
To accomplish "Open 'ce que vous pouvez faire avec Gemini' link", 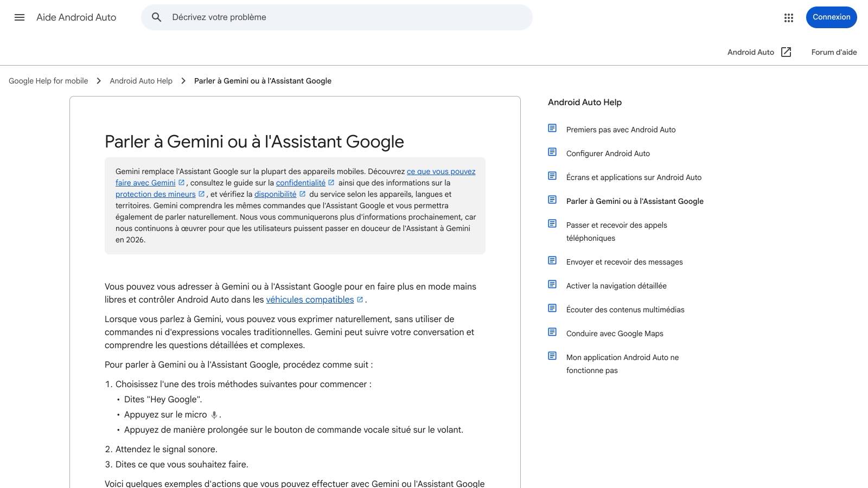I will 441,171.
